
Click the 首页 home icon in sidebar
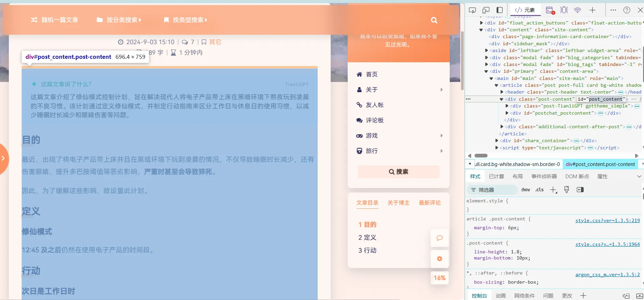[359, 74]
